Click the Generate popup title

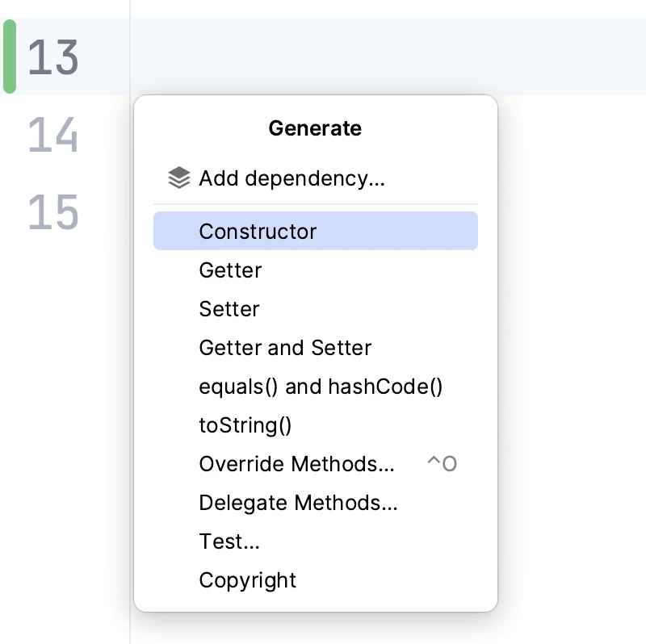coord(315,128)
